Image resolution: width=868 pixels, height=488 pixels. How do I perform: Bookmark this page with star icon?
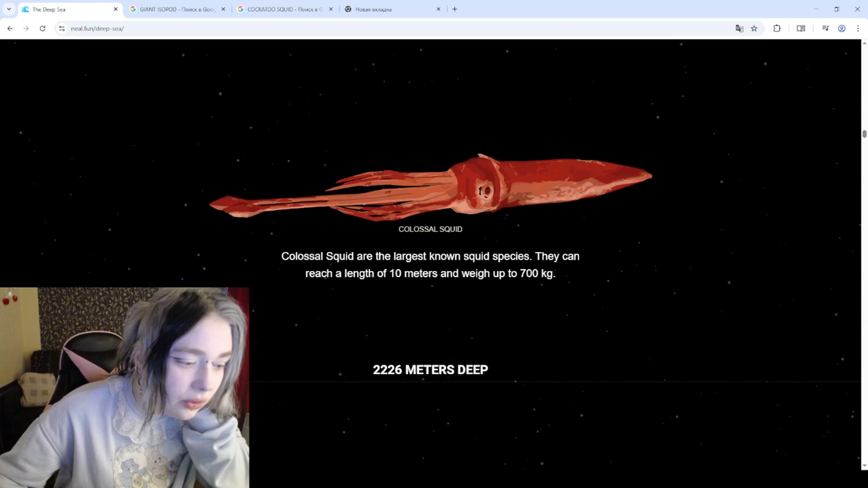pyautogui.click(x=754, y=28)
